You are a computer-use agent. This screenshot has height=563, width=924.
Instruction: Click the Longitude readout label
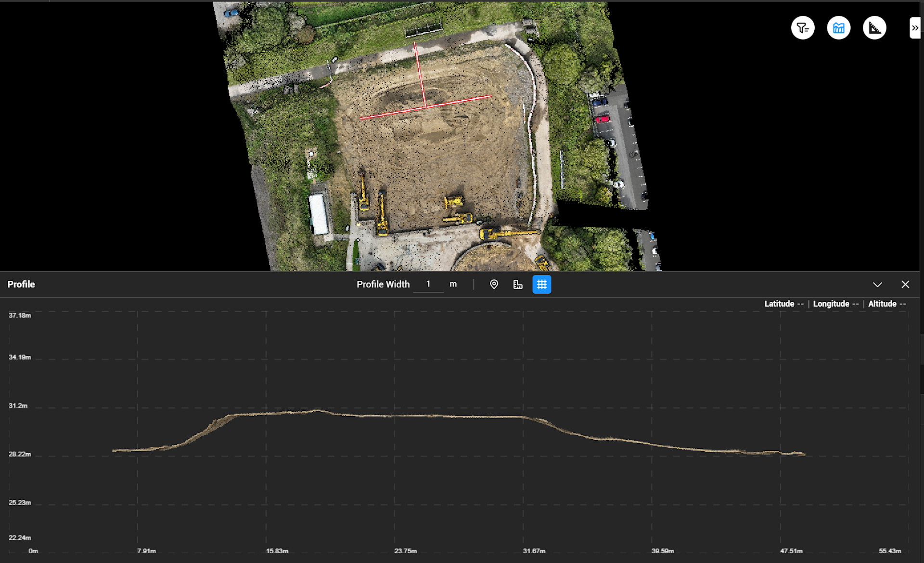831,304
